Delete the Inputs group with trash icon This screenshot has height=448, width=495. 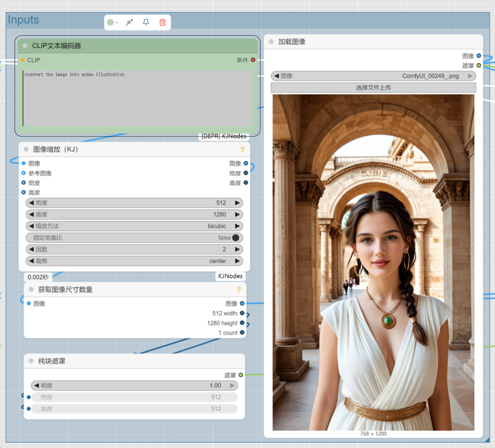162,22
